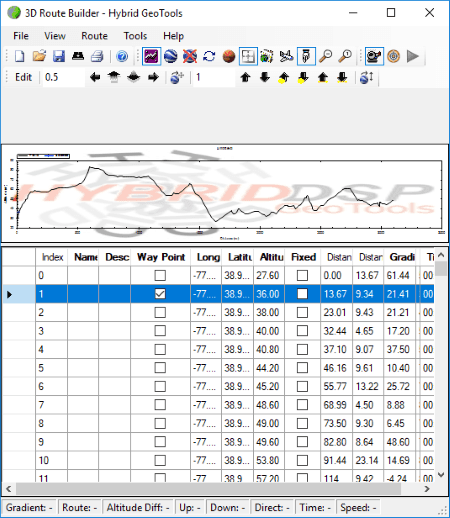Click the 0.5 step size field
This screenshot has width=450, height=518.
(x=63, y=77)
